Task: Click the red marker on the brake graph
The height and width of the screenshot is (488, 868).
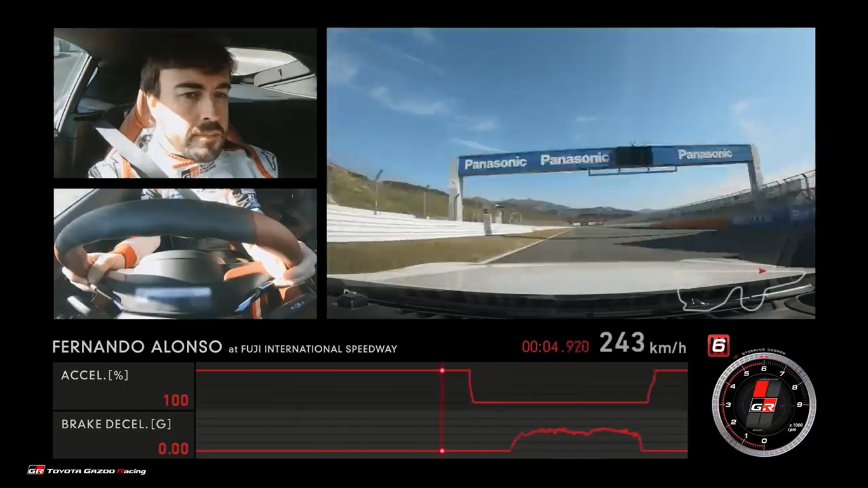Action: point(442,451)
